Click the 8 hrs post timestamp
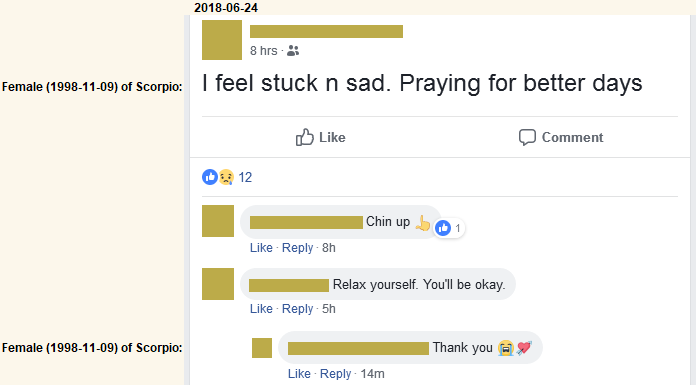Image resolution: width=696 pixels, height=385 pixels. pos(263,51)
